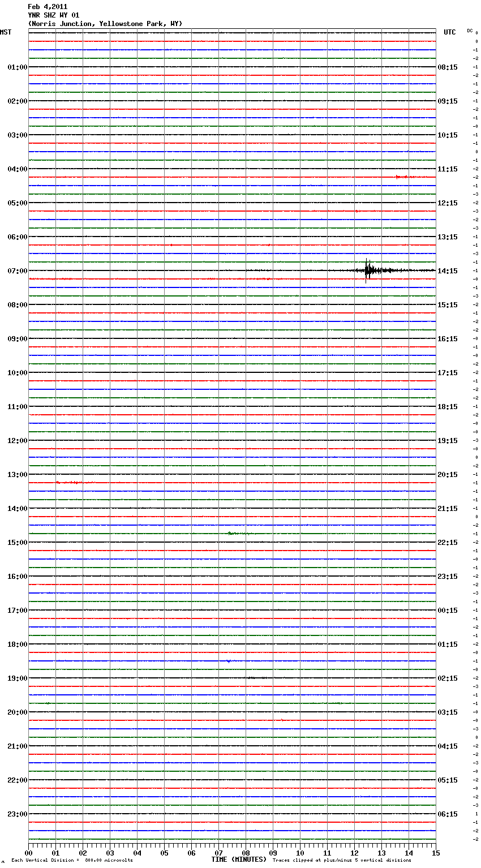Select the 12:00 MST row label
Viewport: 481px width, 868px height.
(x=18, y=441)
